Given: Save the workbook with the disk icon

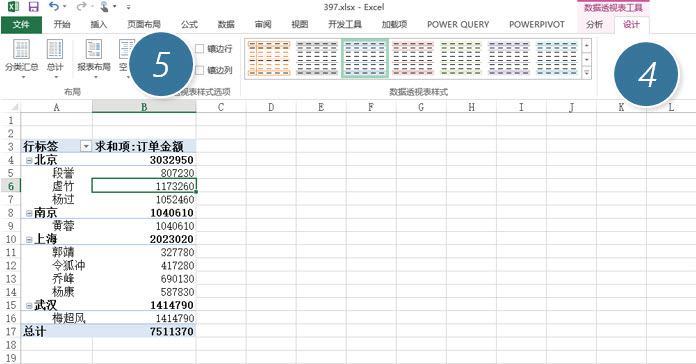Looking at the screenshot, I should point(33,7).
